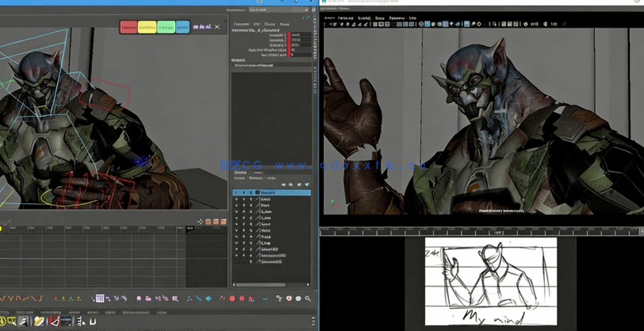Viewport: 644px width, 331px height.
Task: Click the rightmost orange icon above timeline
Action: [222, 222]
